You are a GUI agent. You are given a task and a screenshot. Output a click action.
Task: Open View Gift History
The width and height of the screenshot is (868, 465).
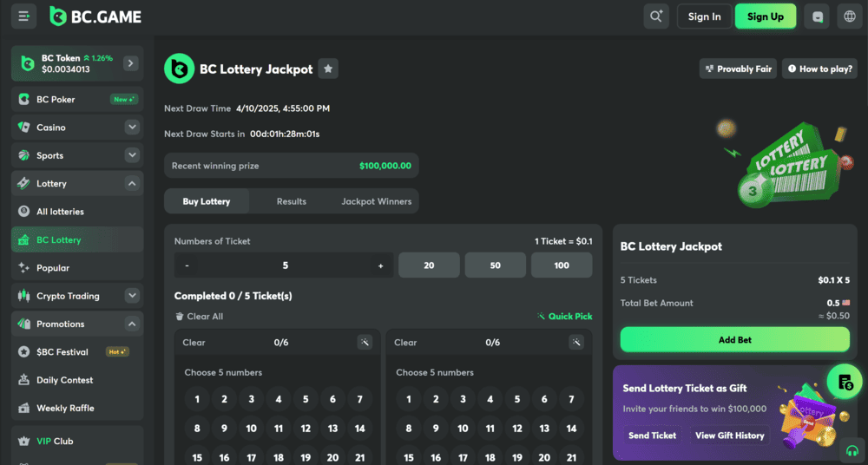(730, 436)
